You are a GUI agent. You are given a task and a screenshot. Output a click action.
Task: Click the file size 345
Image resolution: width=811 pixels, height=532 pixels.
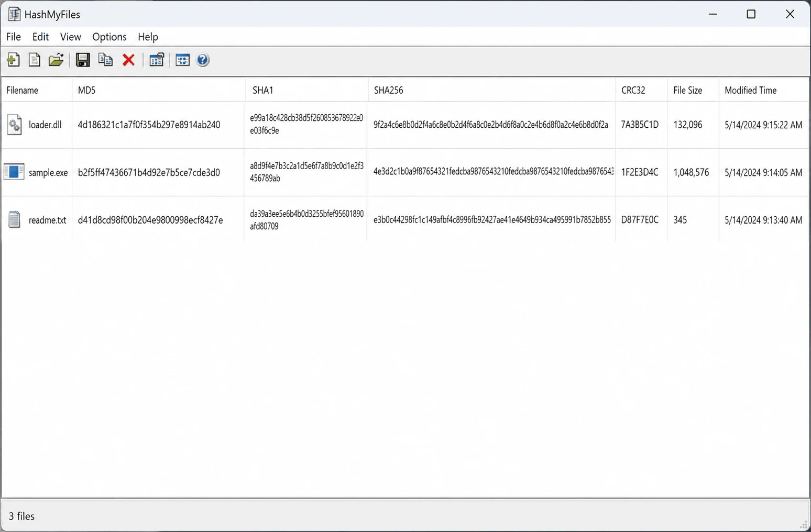(x=680, y=220)
